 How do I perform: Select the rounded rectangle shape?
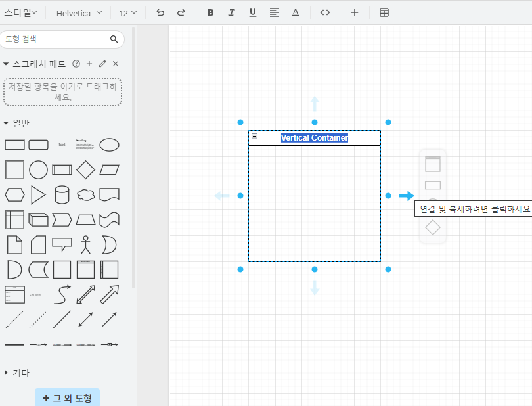(x=38, y=145)
